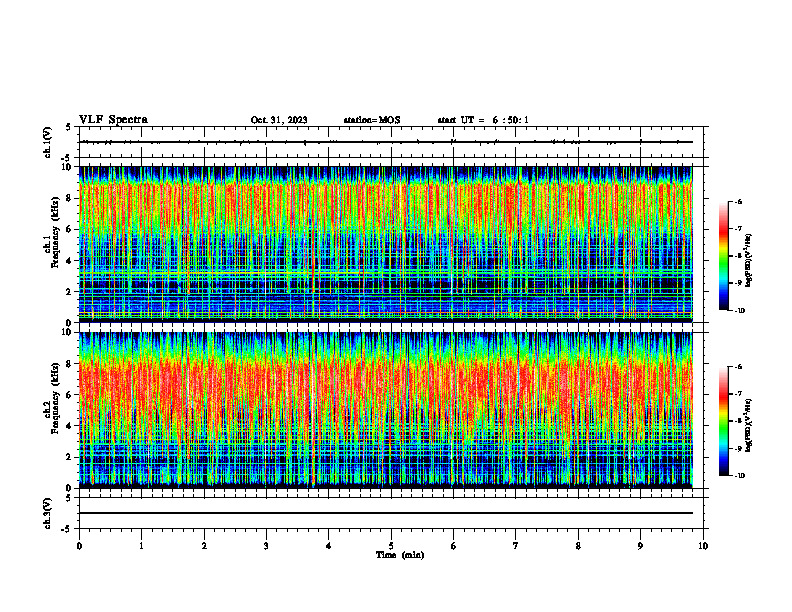This screenshot has height=612, width=792.
Task: Click the time-axis end label "10" under ch.3
Action: point(703,546)
